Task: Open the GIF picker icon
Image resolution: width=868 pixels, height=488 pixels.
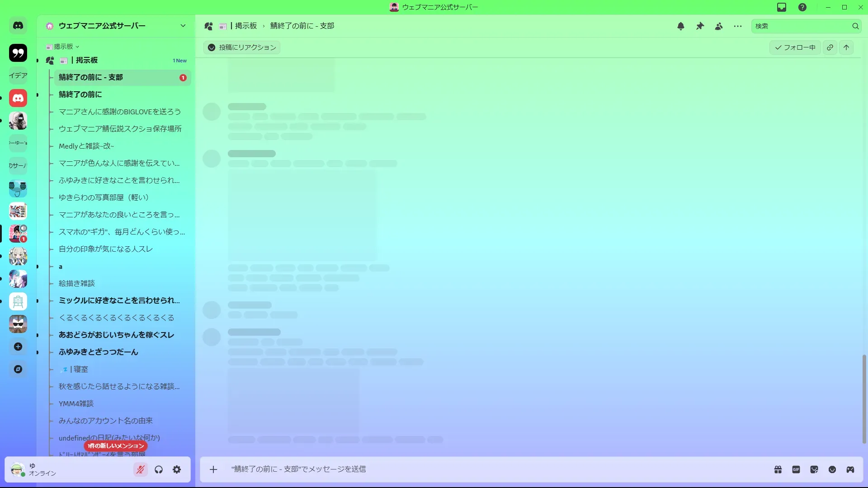Action: point(796,469)
